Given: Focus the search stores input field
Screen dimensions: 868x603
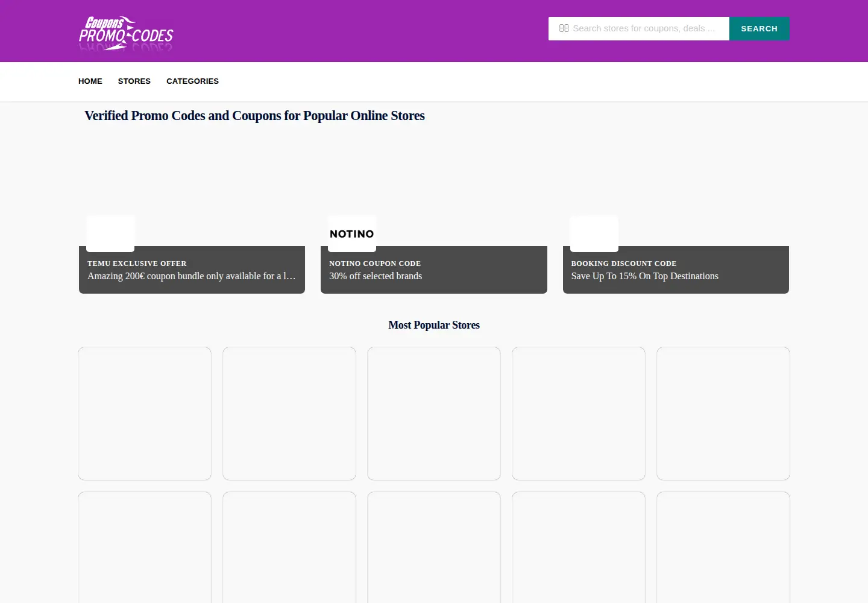Looking at the screenshot, I should [639, 28].
